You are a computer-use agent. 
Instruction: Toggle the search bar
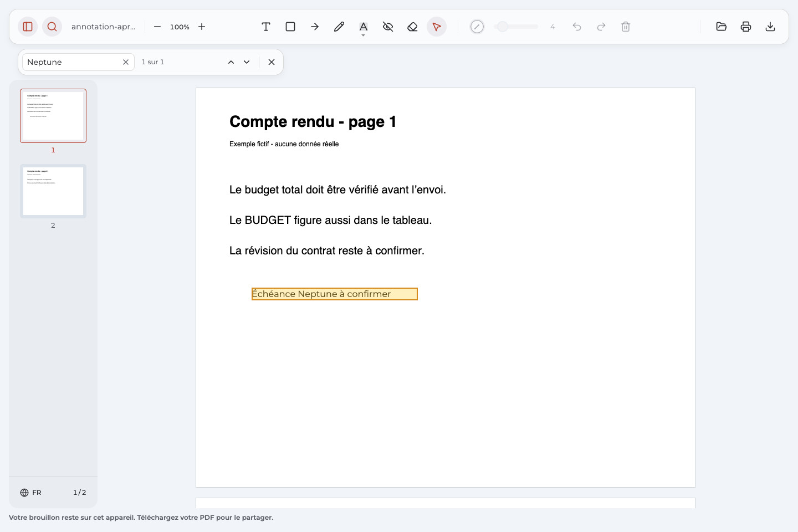52,27
